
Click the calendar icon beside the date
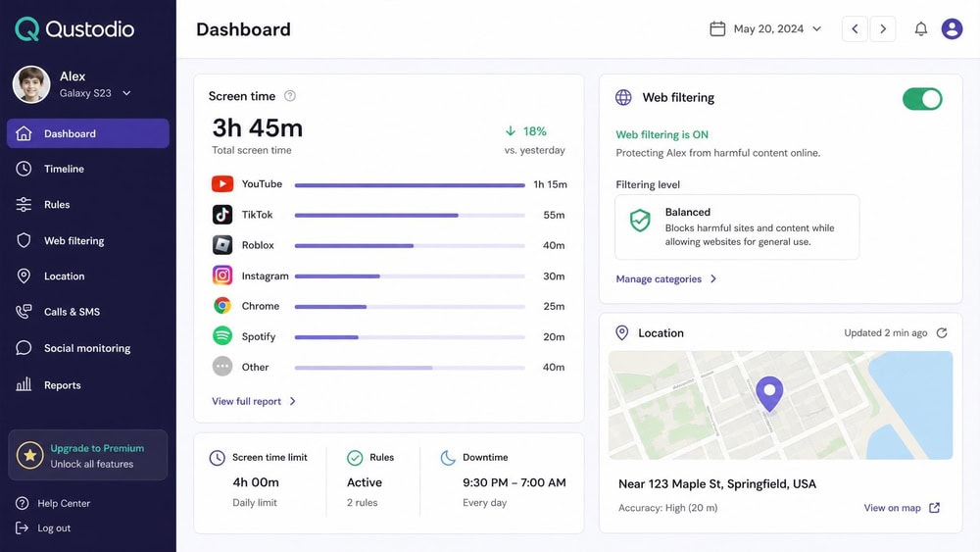tap(717, 28)
